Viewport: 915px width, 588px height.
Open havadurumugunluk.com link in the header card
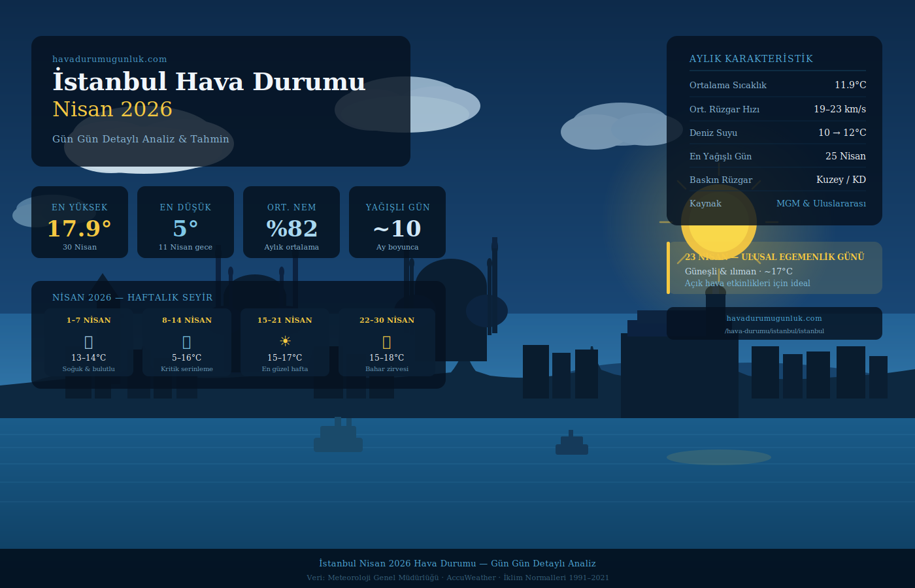point(109,59)
